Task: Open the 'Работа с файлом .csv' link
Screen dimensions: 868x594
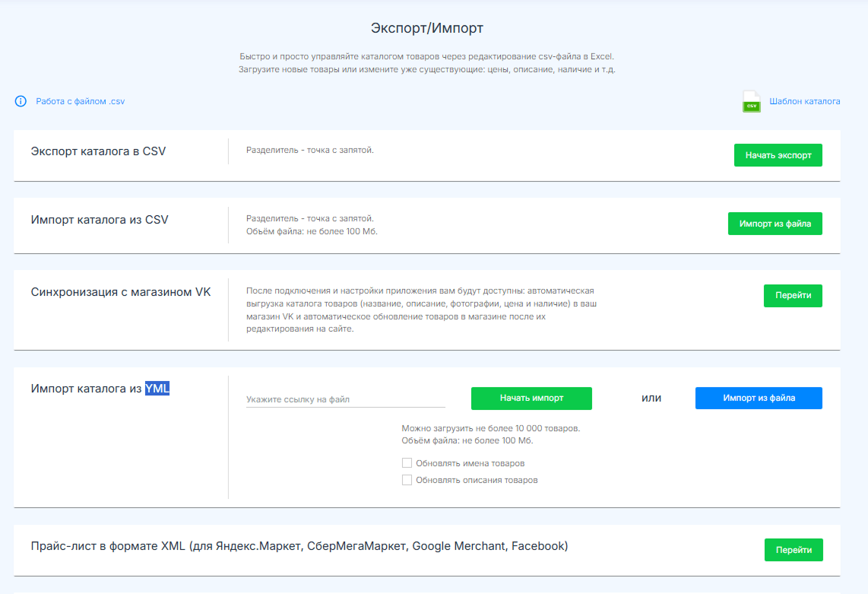Action: pos(80,101)
